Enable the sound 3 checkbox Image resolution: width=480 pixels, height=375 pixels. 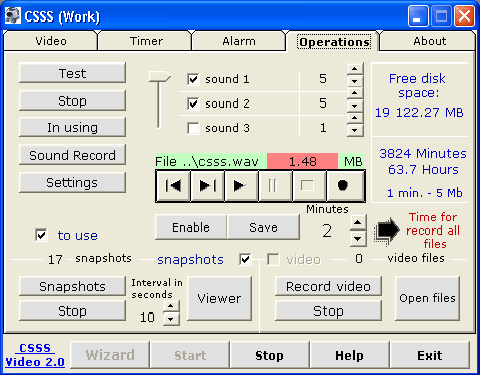point(193,128)
